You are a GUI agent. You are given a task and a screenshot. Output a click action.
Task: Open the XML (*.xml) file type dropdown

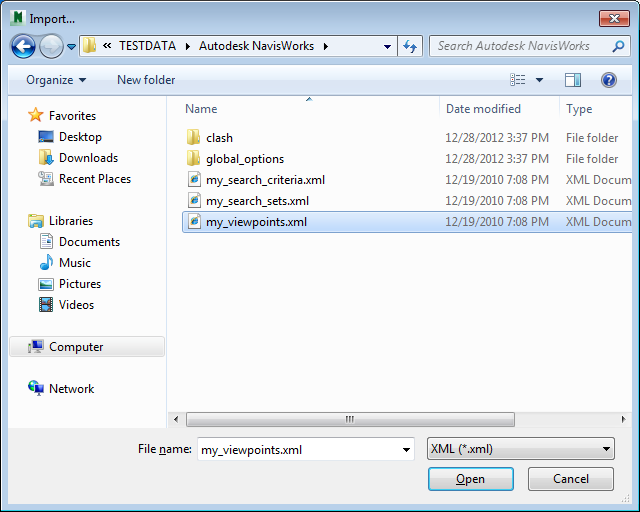(x=520, y=449)
